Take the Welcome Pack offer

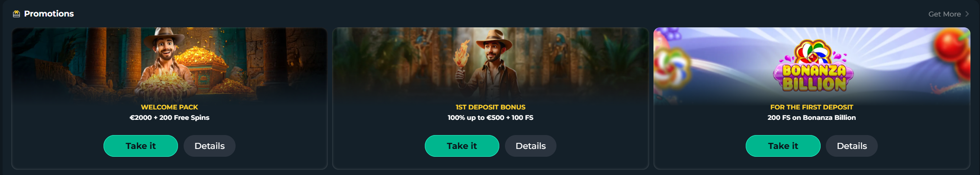pyautogui.click(x=141, y=146)
